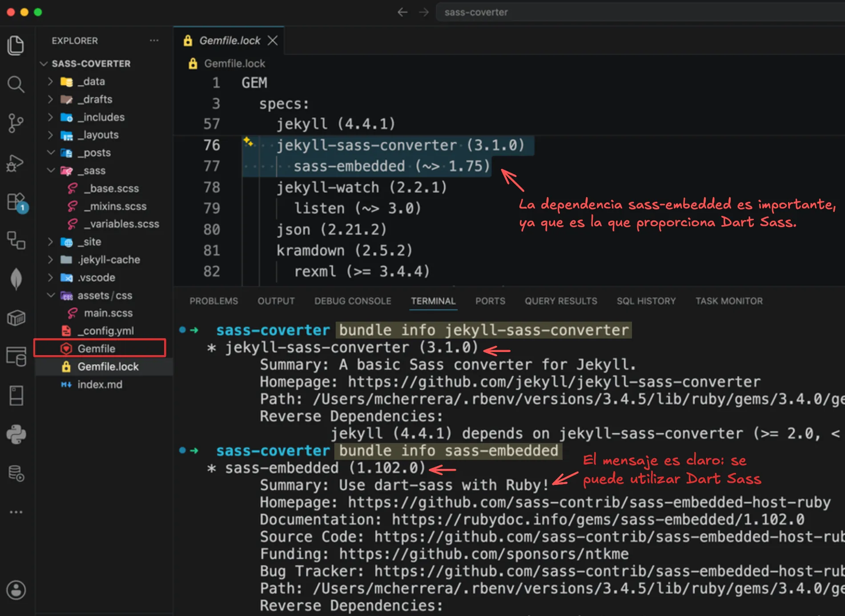Show additional views via activity bar ellipsis

click(x=16, y=512)
